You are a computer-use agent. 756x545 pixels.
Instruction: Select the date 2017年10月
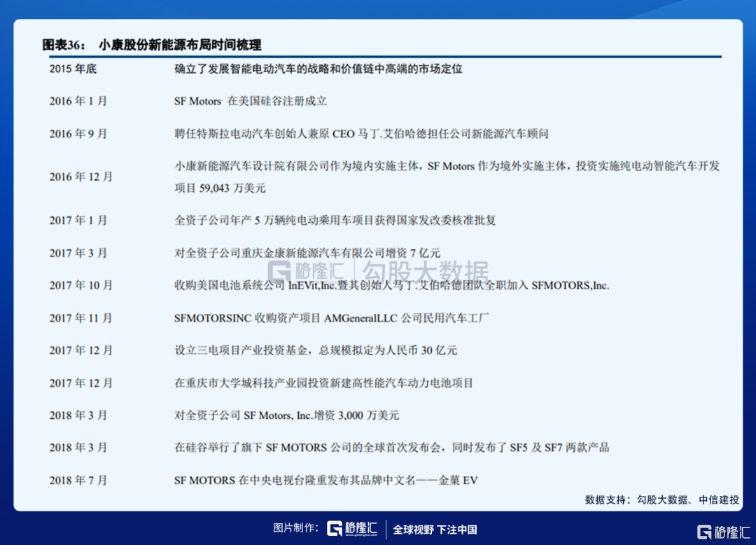tap(81, 286)
